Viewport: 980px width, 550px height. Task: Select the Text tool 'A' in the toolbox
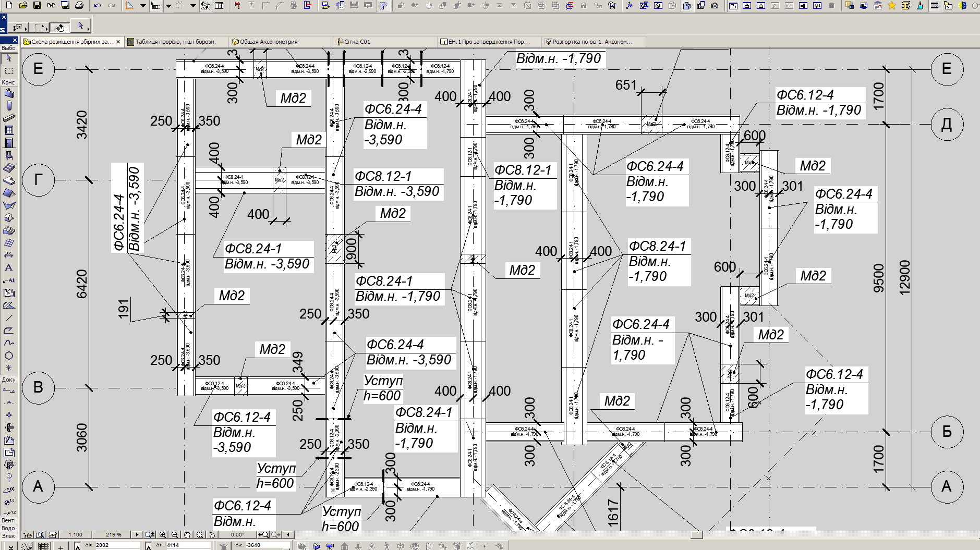9,267
